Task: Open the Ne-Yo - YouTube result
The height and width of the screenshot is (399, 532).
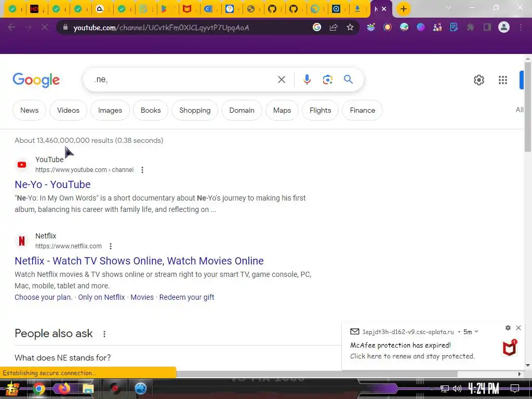Action: pyautogui.click(x=52, y=184)
